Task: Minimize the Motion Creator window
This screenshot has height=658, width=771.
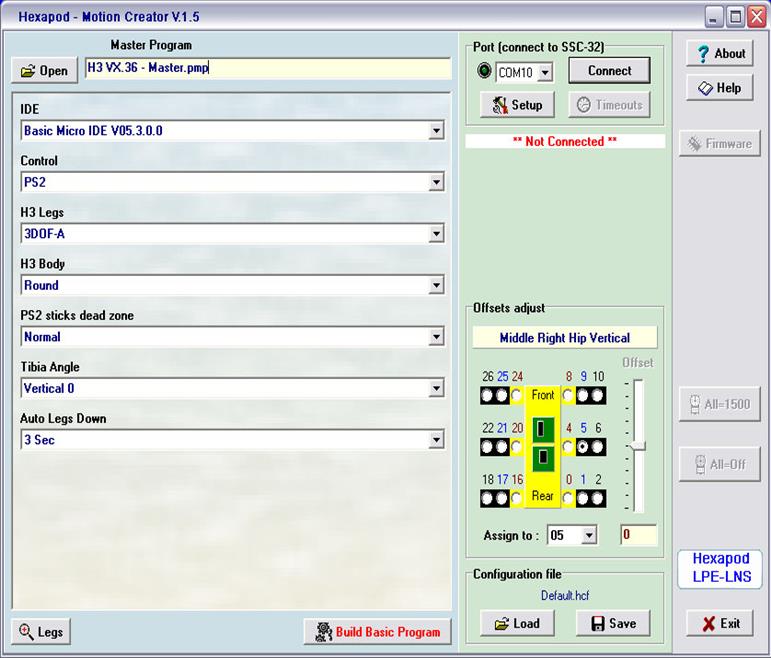Action: (x=713, y=17)
